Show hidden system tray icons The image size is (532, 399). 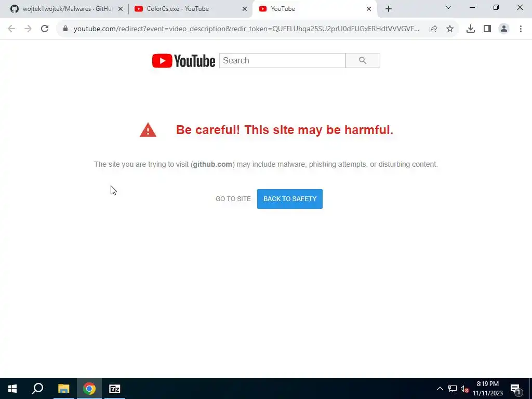[x=440, y=389]
